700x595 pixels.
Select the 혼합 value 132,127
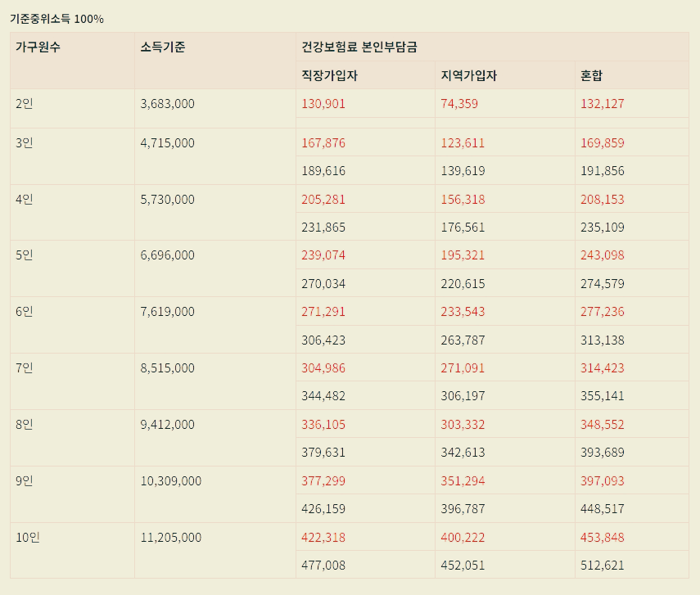tap(603, 104)
